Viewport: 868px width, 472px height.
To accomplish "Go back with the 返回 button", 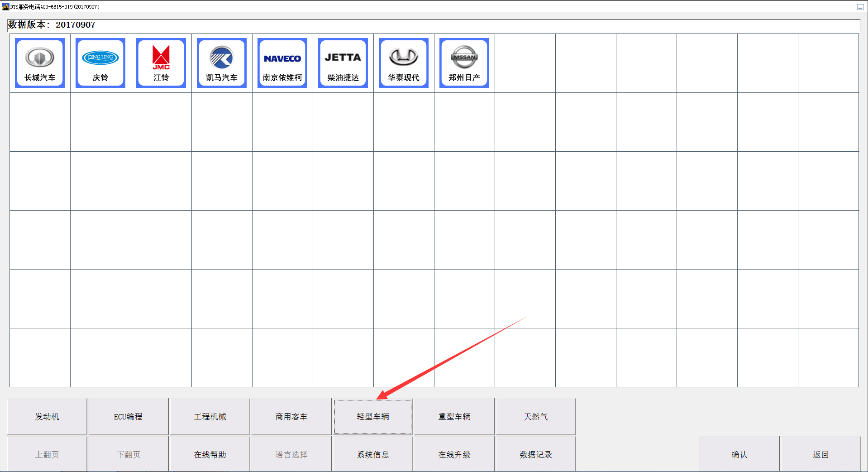I will click(x=821, y=454).
